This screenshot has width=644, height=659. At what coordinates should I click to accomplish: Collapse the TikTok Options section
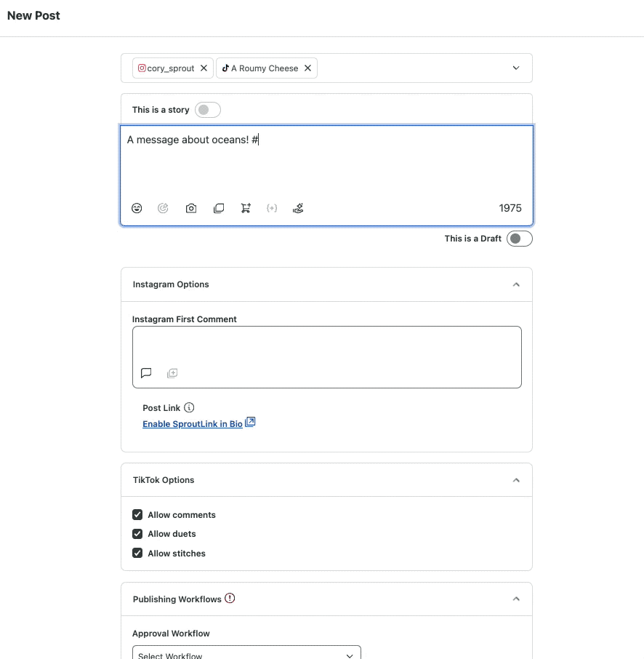pyautogui.click(x=516, y=480)
